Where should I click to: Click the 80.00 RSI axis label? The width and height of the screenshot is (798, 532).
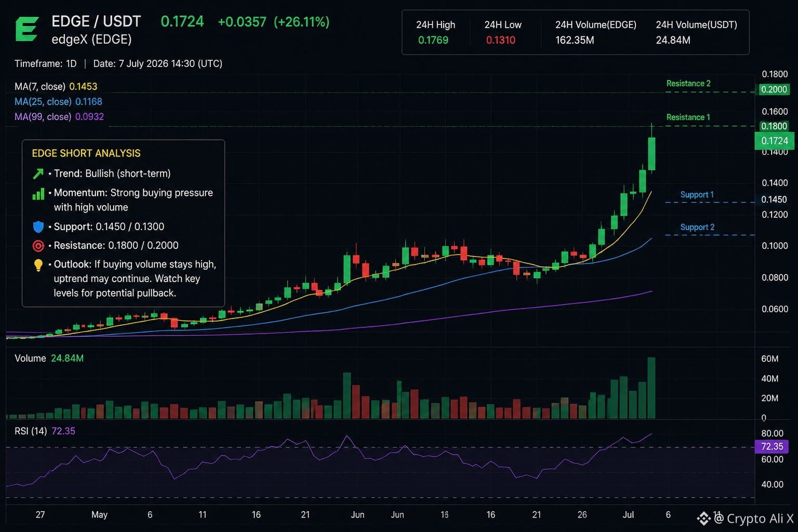point(772,433)
